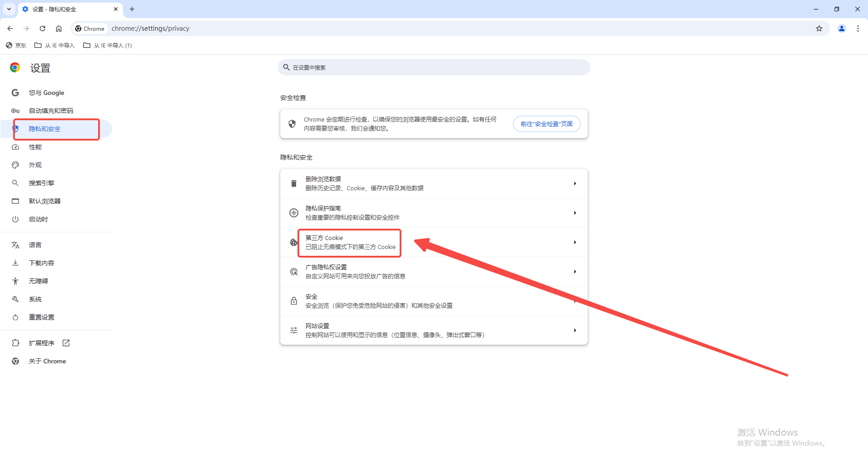
Task: Bookmark this page with the star icon
Action: [x=819, y=28]
